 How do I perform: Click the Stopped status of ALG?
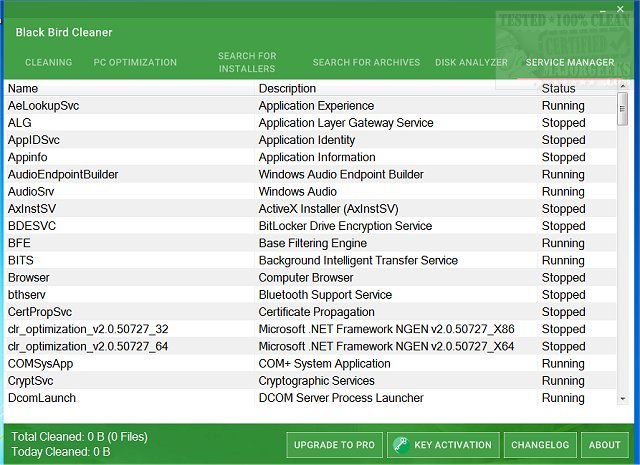pos(564,122)
